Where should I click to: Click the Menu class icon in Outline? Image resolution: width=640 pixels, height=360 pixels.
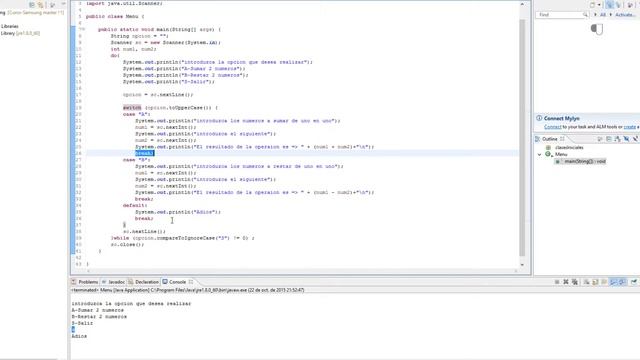tap(548, 154)
